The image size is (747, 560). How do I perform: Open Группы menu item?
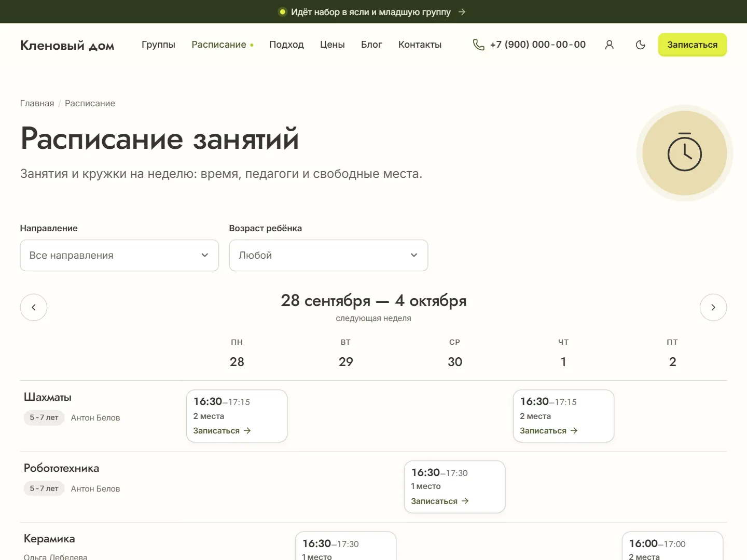pyautogui.click(x=158, y=45)
